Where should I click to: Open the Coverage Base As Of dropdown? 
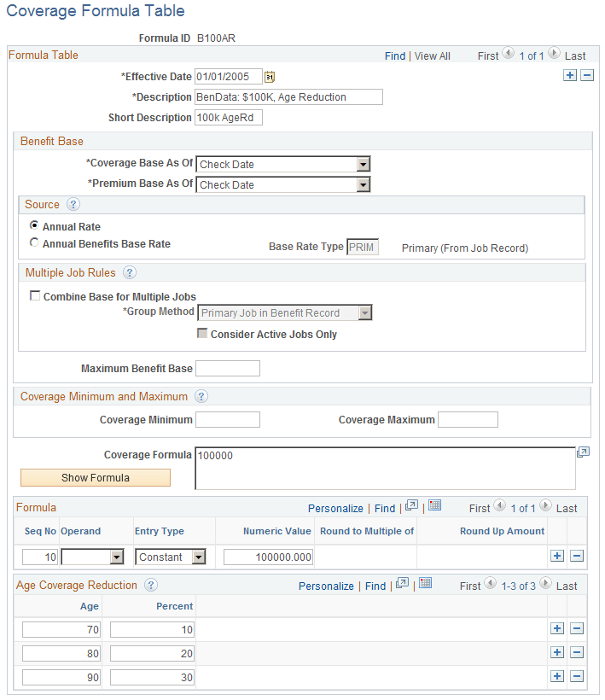(362, 164)
